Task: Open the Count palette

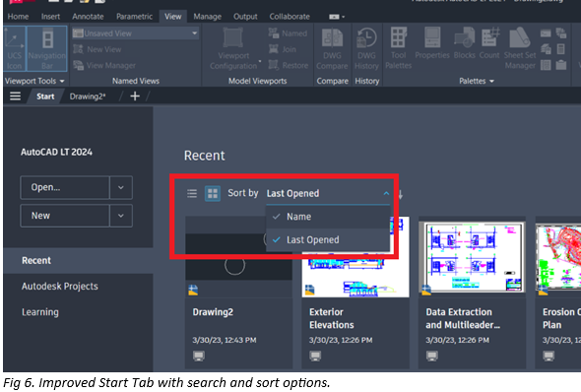Action: point(489,43)
